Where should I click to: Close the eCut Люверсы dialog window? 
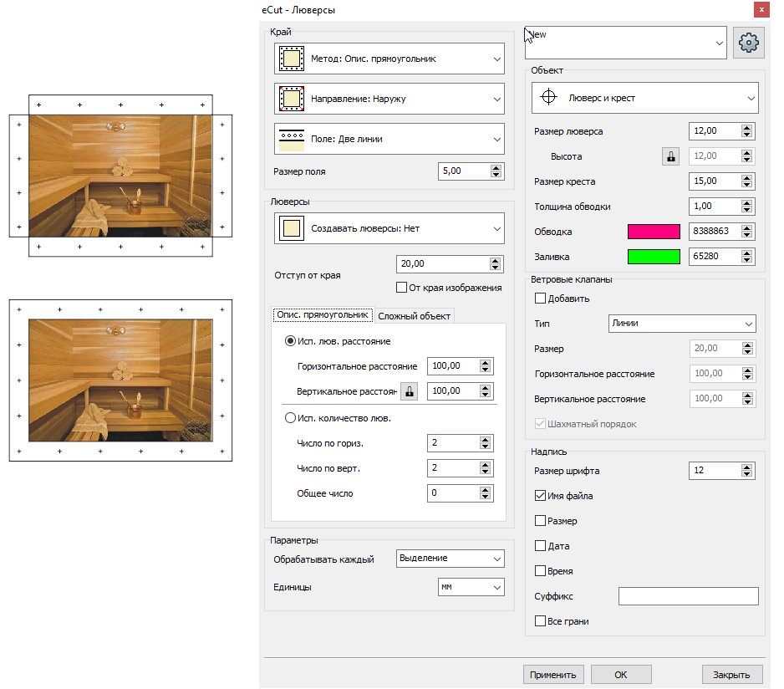[x=761, y=9]
